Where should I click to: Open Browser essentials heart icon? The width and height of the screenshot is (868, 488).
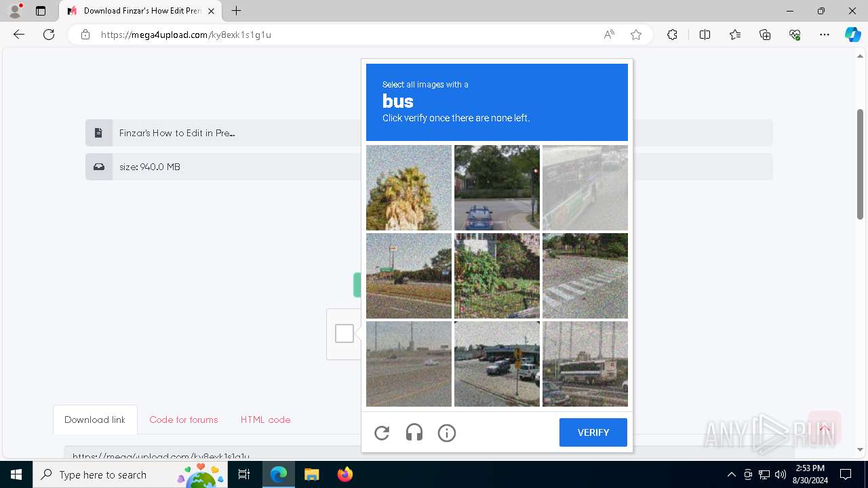[795, 35]
